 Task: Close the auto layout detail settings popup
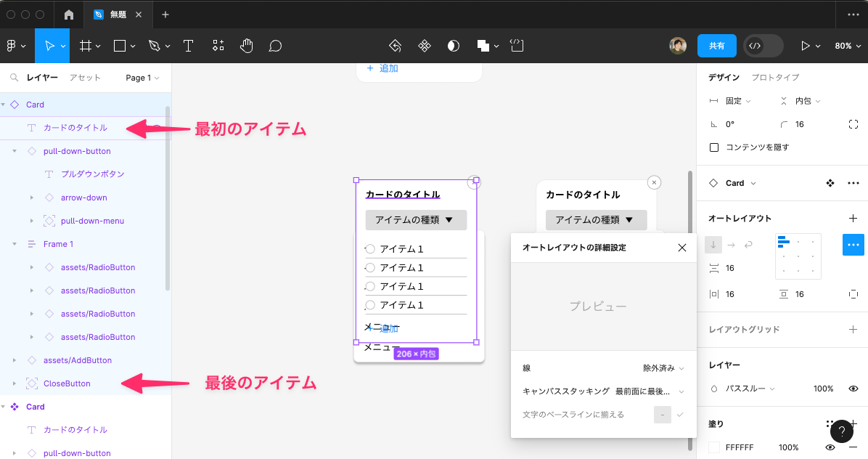pyautogui.click(x=681, y=248)
